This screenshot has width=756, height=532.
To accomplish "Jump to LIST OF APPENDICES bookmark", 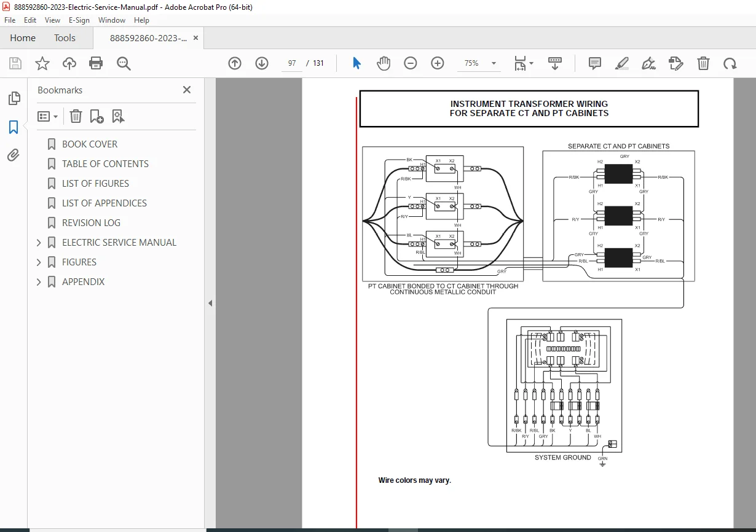I will (x=104, y=203).
